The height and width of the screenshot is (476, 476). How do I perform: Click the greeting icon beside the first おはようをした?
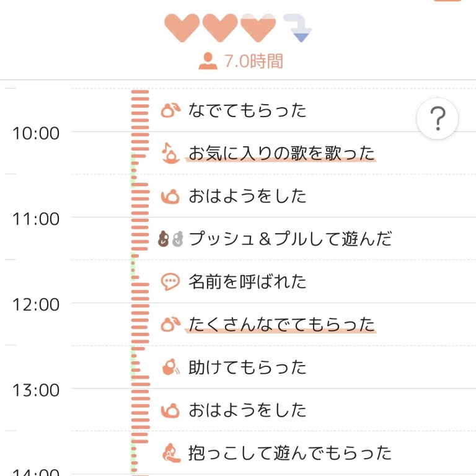coord(170,196)
